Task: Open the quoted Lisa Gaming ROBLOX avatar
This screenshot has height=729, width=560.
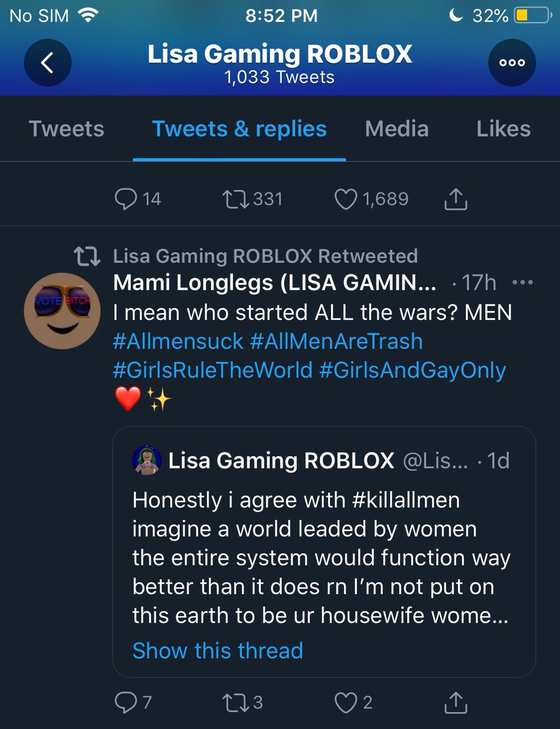Action: [146, 460]
